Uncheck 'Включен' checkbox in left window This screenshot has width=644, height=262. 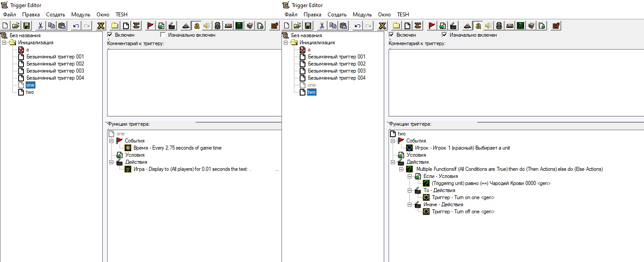pyautogui.click(x=110, y=35)
